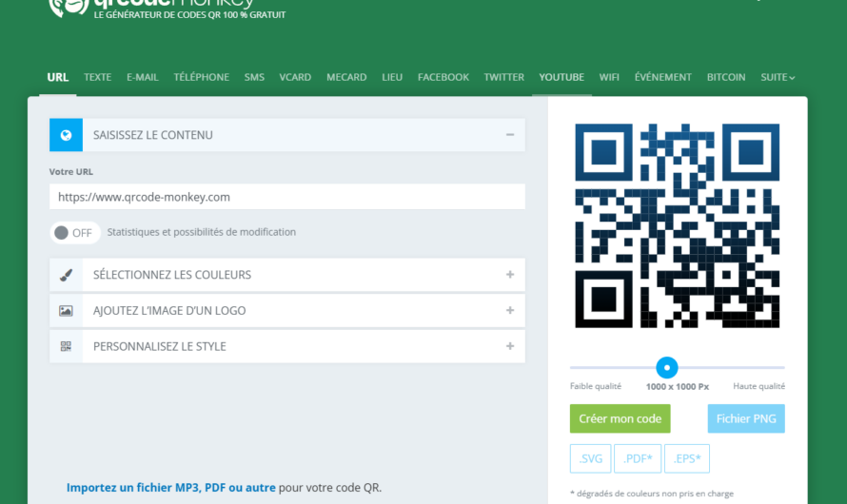Open the WIFI tab
The width and height of the screenshot is (847, 504).
click(609, 77)
